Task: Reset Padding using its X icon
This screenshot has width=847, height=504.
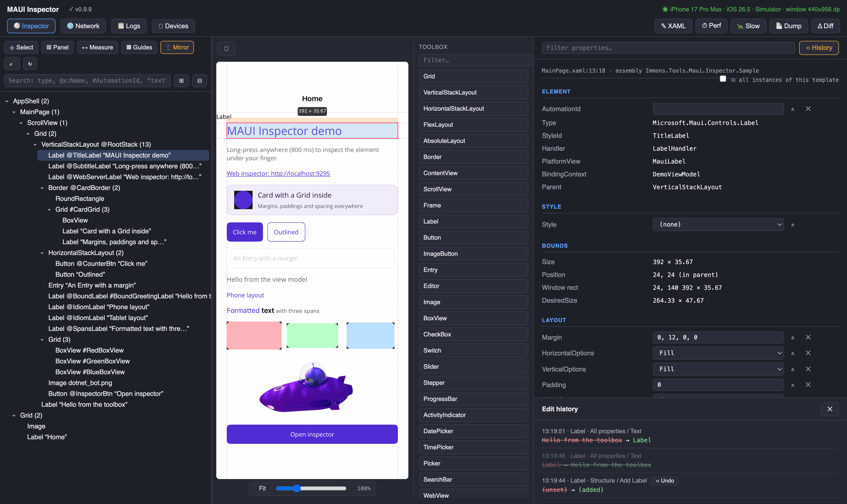Action: (x=808, y=385)
